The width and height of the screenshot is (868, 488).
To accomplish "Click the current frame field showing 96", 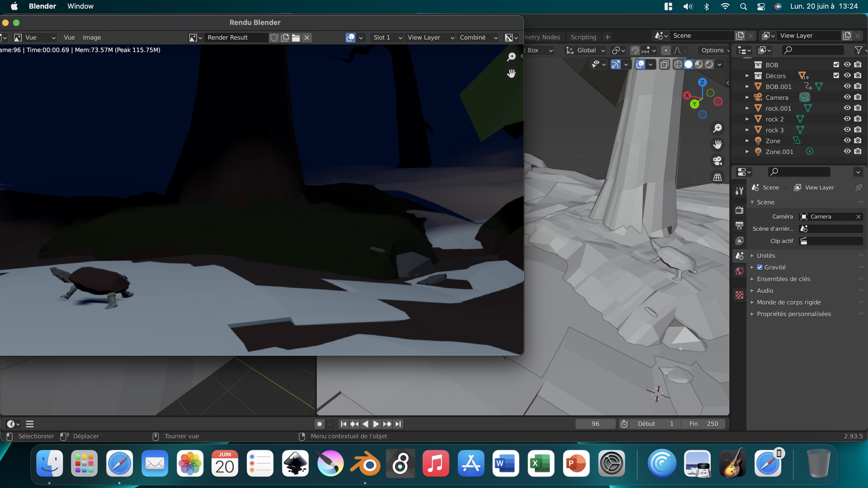I will pos(595,424).
